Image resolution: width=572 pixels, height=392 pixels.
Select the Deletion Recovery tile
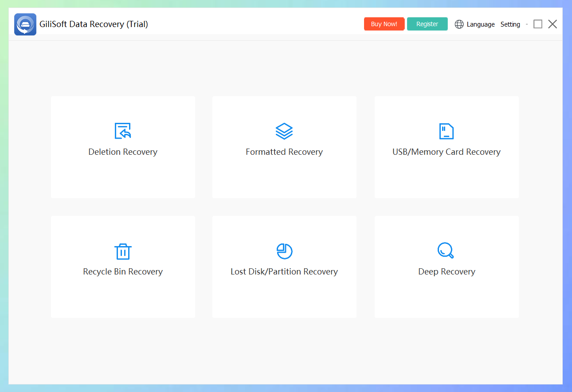123,147
